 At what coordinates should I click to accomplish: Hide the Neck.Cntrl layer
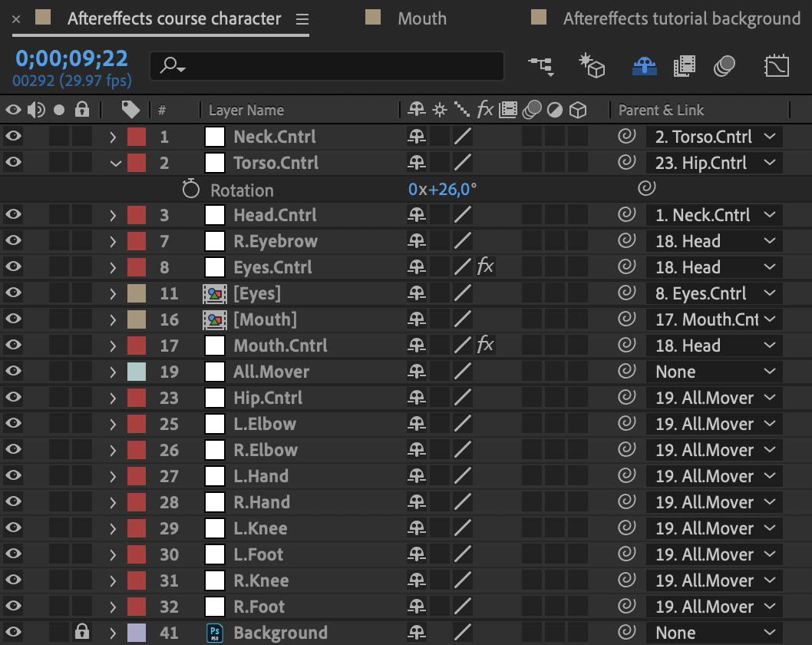click(x=12, y=136)
